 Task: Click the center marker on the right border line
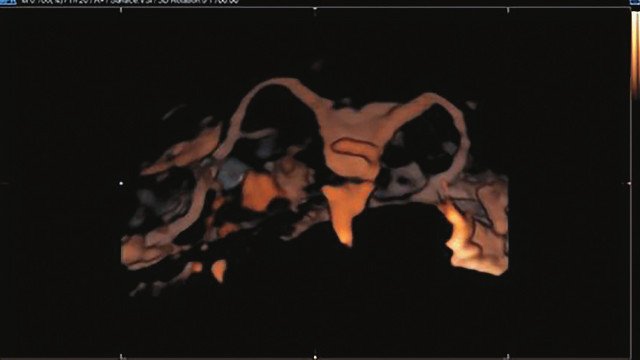pos(629,183)
